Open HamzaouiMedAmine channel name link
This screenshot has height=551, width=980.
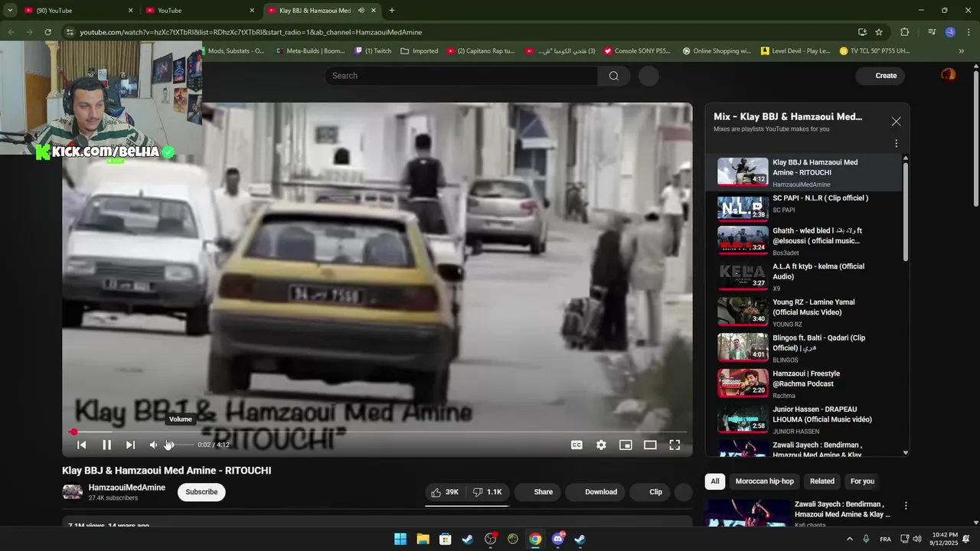(x=126, y=487)
